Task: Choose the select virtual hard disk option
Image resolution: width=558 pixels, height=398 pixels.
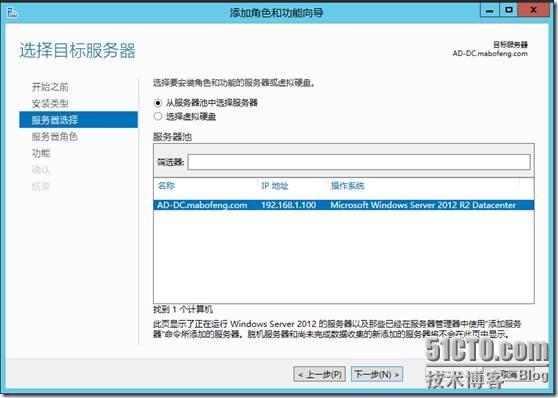Action: click(158, 116)
